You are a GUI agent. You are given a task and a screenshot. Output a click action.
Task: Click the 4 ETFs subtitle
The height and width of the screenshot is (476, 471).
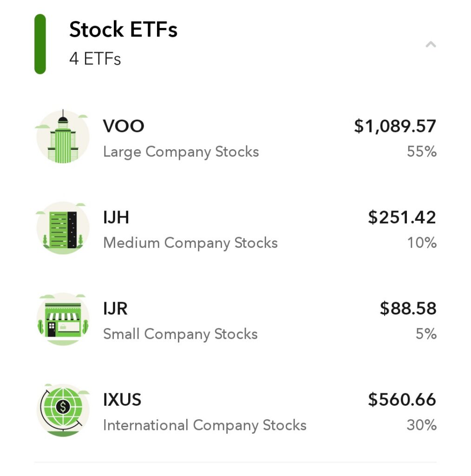click(x=95, y=59)
